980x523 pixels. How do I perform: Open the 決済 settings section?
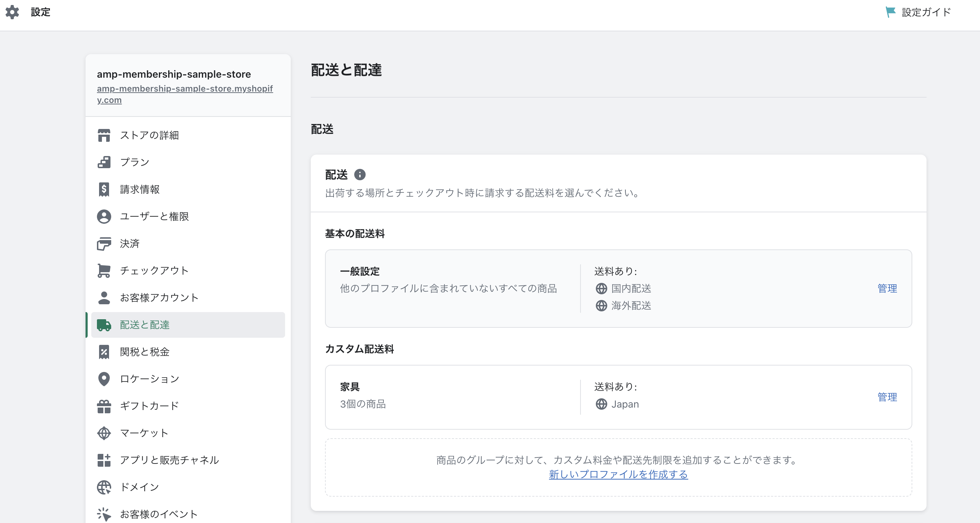(188, 243)
